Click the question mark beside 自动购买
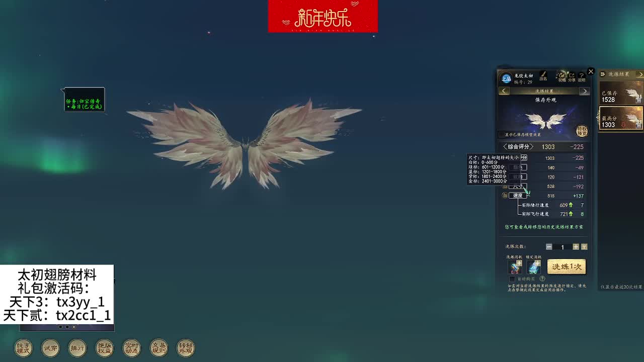Screen dimensions: 644x362 [542, 279]
